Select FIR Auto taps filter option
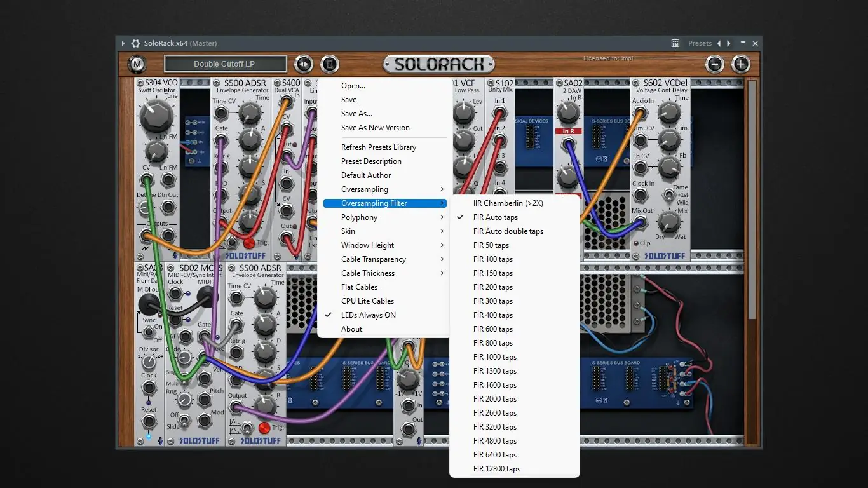Image resolution: width=868 pixels, height=488 pixels. pos(496,217)
